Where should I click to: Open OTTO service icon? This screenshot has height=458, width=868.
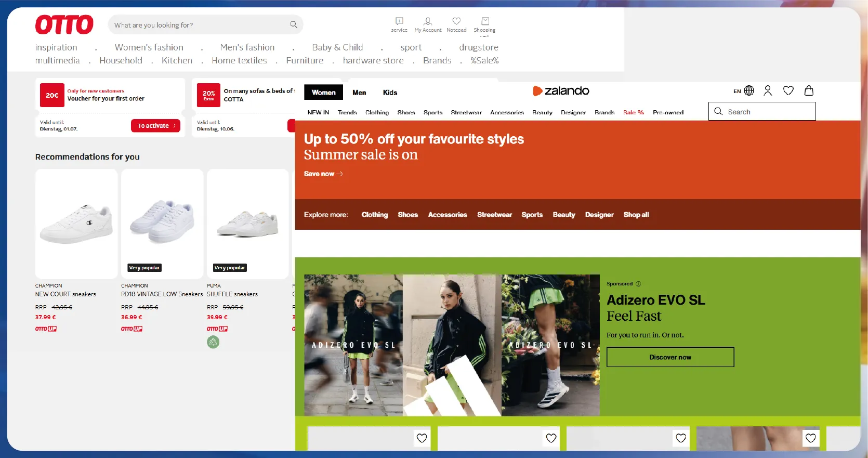click(399, 21)
